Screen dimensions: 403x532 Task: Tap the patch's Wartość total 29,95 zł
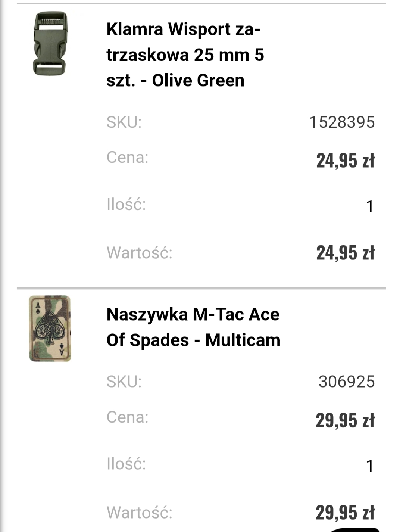[x=345, y=512]
